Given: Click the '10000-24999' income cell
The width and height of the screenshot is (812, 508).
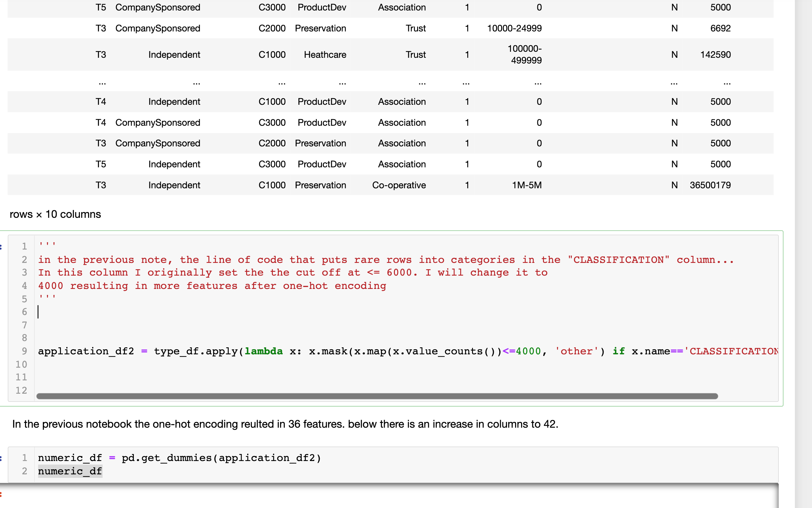Looking at the screenshot, I should pos(514,28).
